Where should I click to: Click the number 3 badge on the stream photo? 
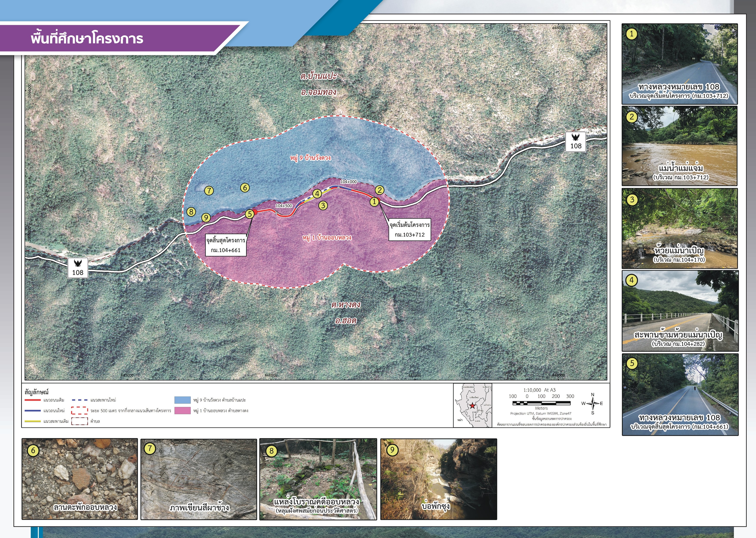click(632, 200)
